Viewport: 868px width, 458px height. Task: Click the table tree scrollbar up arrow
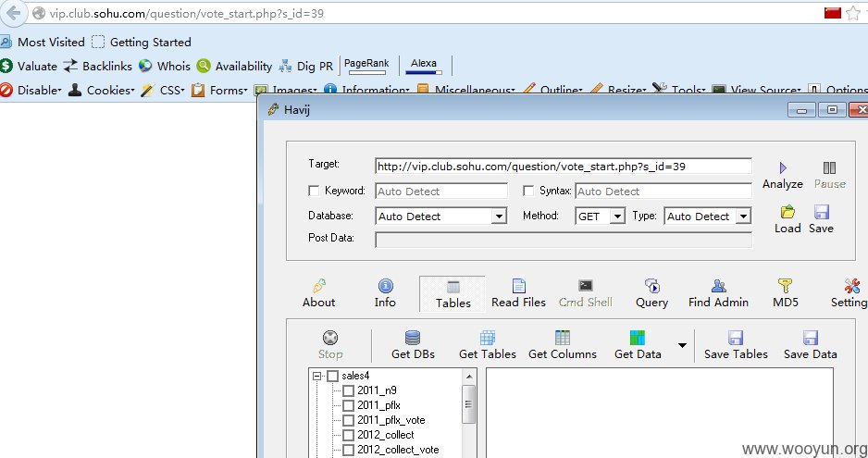click(x=469, y=377)
